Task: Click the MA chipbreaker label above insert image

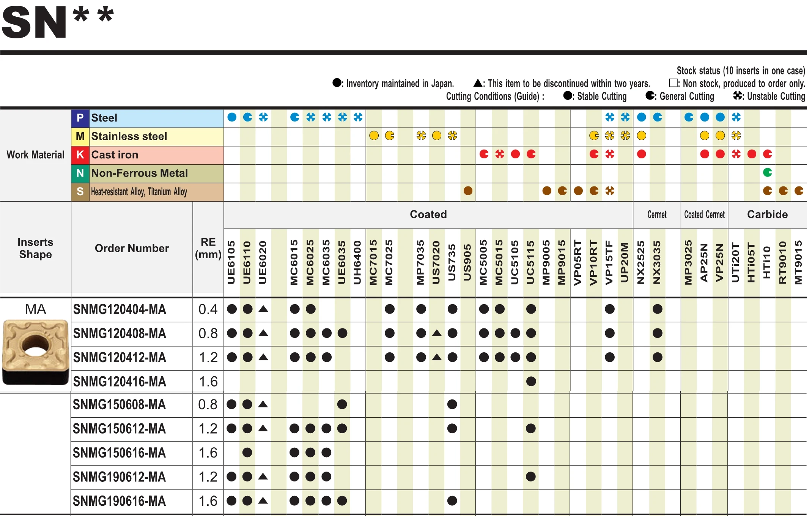Action: 35,309
